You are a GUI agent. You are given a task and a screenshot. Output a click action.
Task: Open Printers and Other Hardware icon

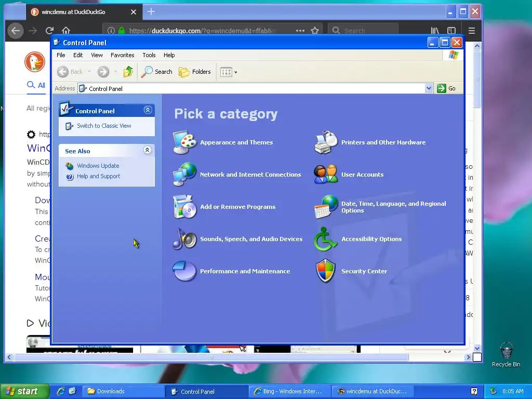pyautogui.click(x=326, y=142)
